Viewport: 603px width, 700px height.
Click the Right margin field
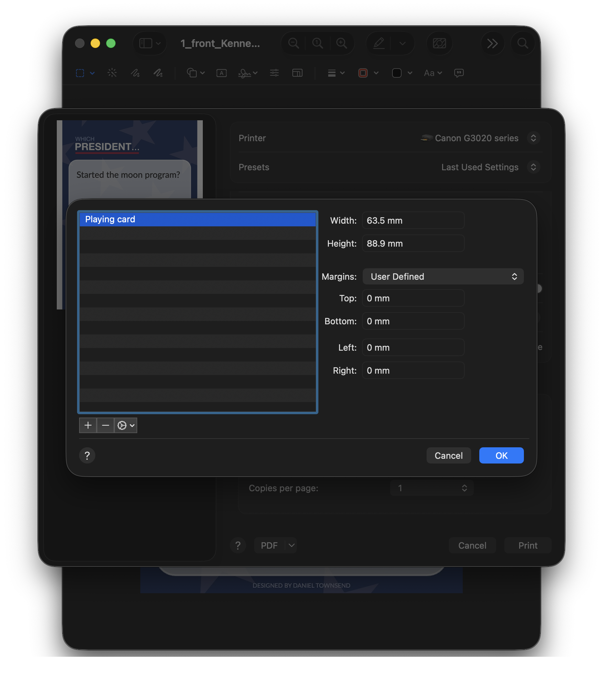click(x=413, y=371)
